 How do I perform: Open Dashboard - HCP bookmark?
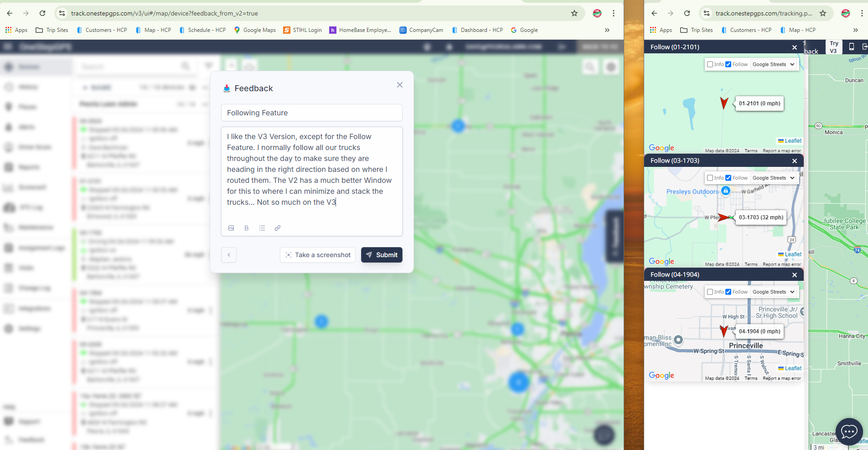(477, 30)
